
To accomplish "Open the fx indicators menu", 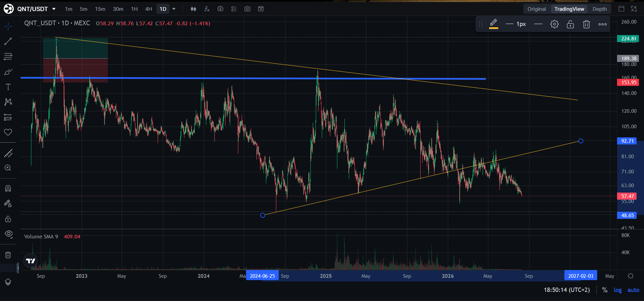I will 207,9.
